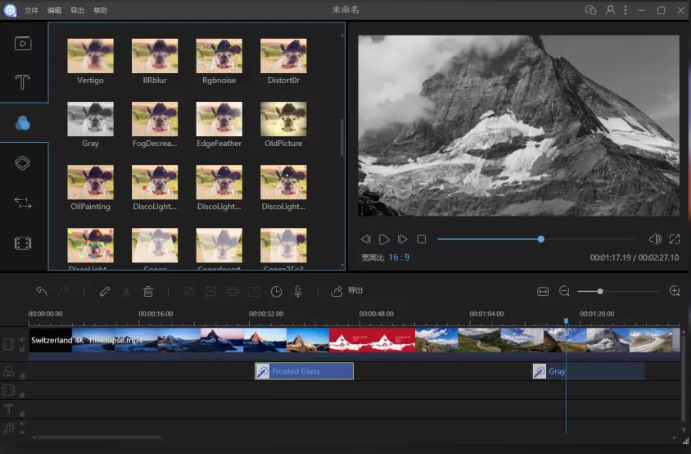Open the media library sidebar tab
This screenshot has width=691, height=454.
point(22,43)
